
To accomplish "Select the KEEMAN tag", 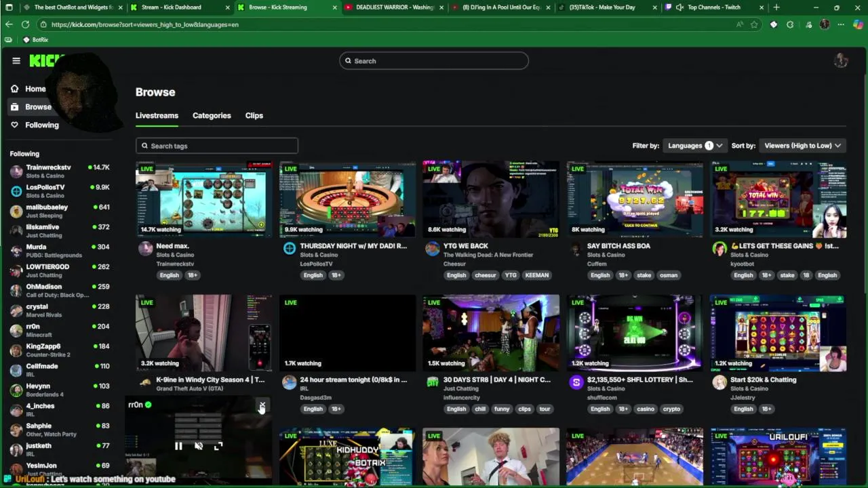I will click(537, 275).
